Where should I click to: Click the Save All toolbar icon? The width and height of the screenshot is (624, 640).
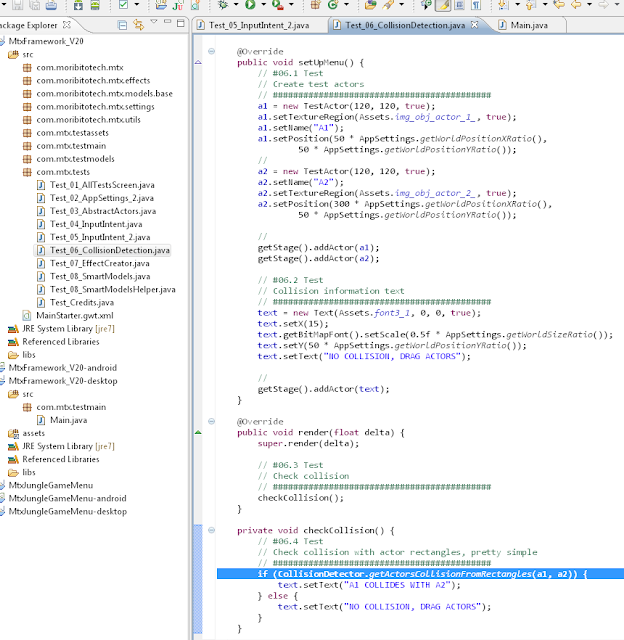34,4
